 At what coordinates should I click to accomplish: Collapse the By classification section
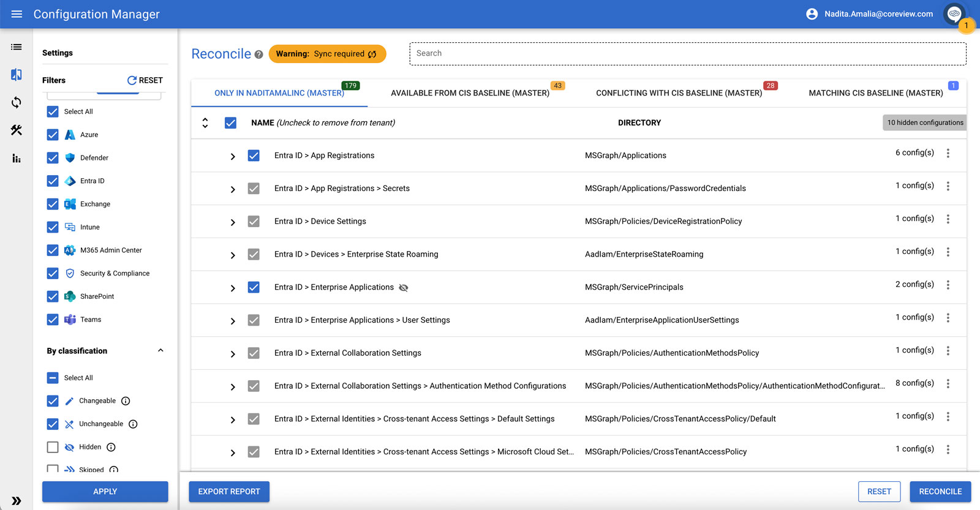(160, 351)
